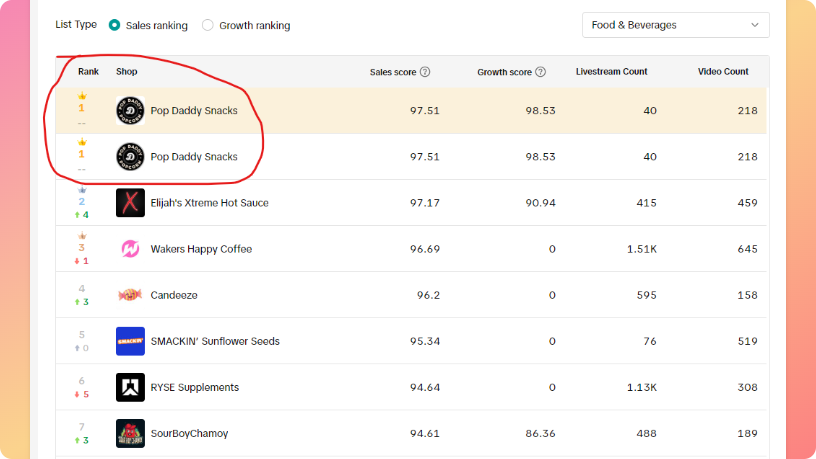Click the crown icon in highlighted first row
The image size is (816, 459).
coord(82,96)
